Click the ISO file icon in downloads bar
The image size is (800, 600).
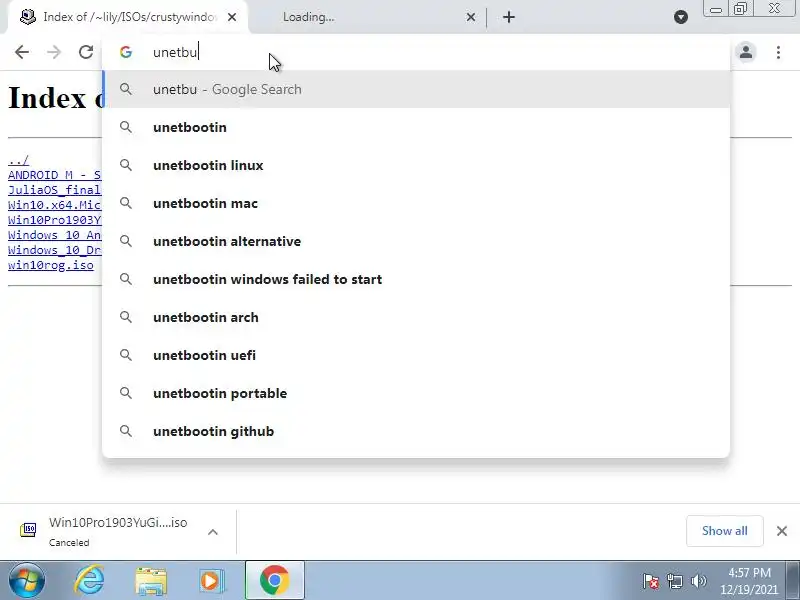click(x=28, y=530)
